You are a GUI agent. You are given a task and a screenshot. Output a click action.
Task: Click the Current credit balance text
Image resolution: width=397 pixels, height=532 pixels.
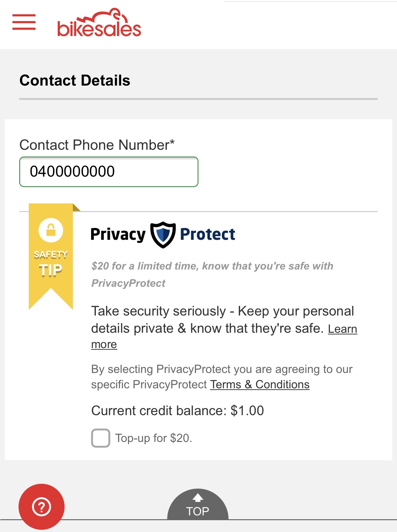coord(177,411)
